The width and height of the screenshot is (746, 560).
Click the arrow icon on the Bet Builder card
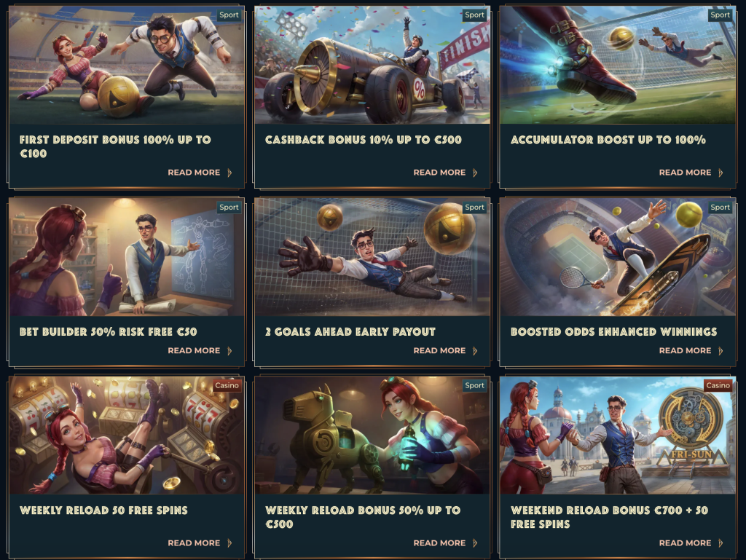(229, 351)
